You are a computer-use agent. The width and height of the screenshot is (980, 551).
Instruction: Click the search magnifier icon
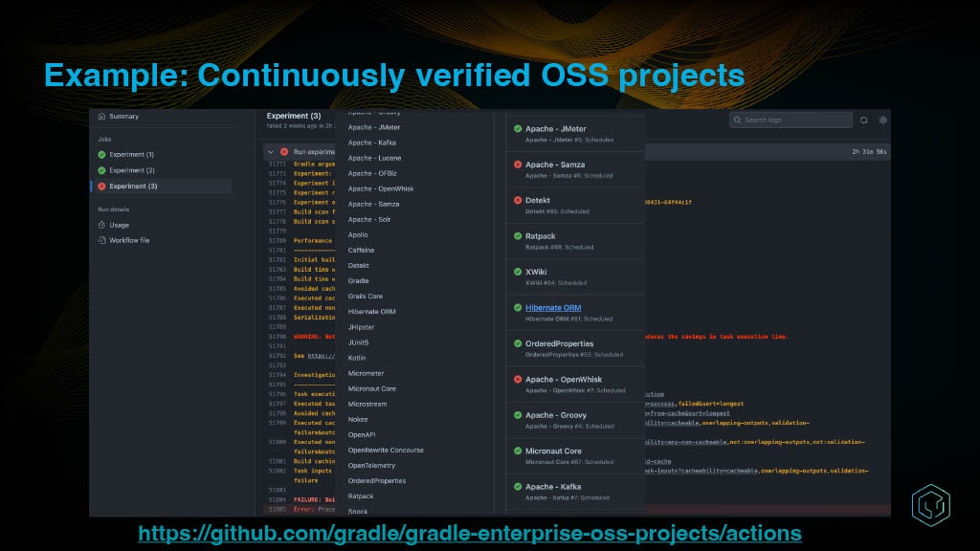(738, 120)
